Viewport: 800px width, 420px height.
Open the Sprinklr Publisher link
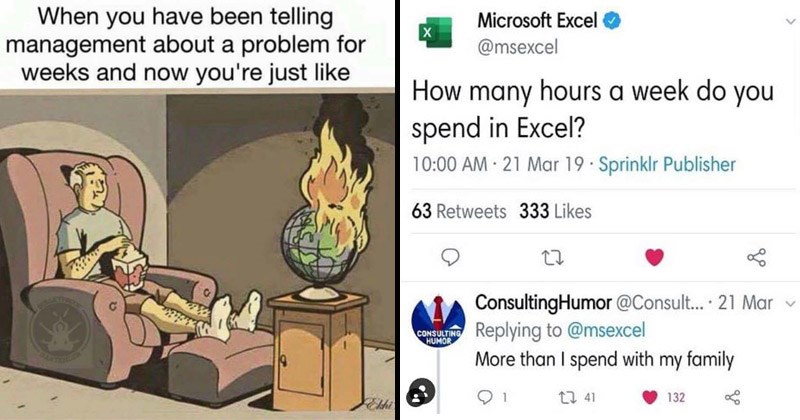coord(667,164)
